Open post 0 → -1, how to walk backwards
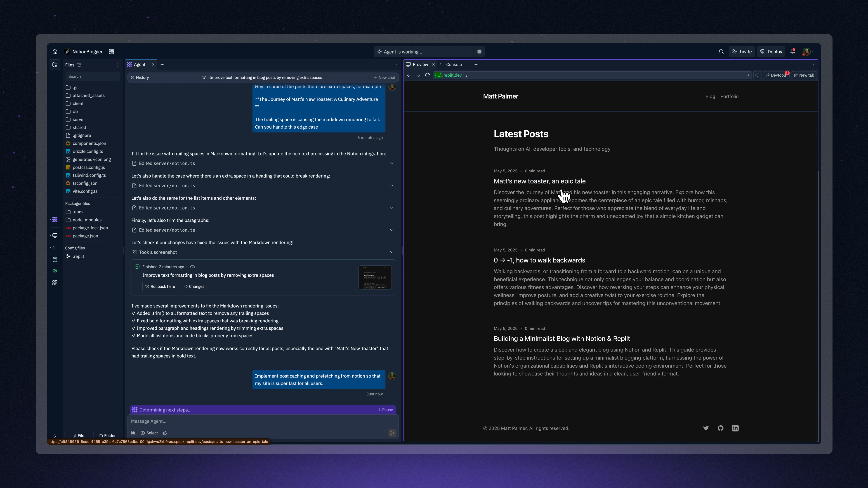The image size is (868, 488). point(539,260)
